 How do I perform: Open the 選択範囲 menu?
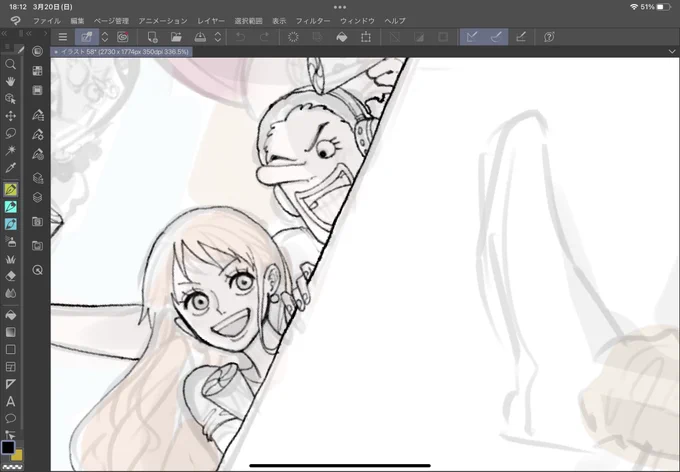pos(248,21)
